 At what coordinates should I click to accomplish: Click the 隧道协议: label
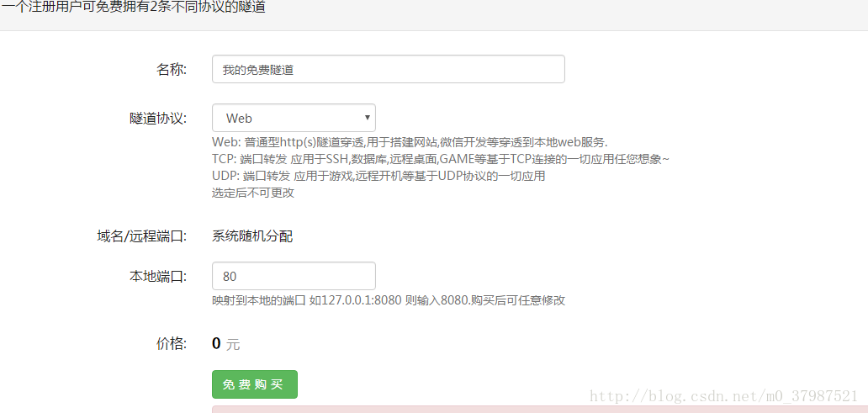click(158, 119)
